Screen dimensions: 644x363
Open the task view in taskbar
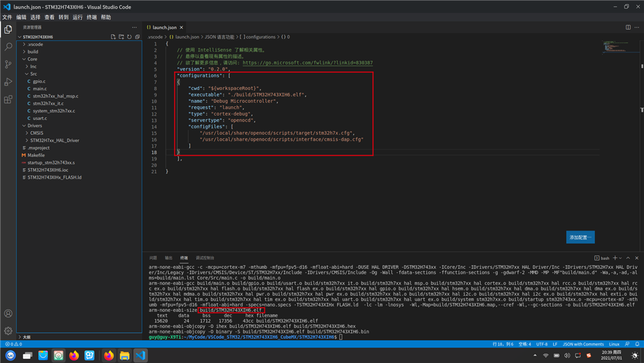click(x=27, y=355)
